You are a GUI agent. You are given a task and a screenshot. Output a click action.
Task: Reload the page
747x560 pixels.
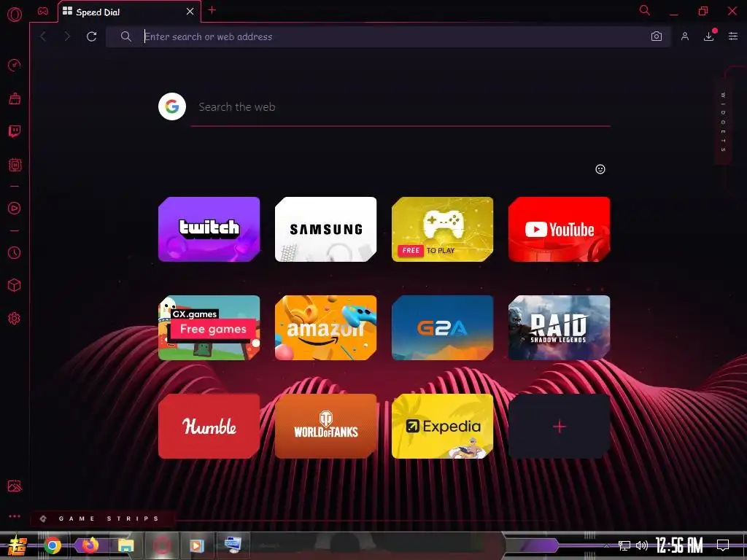pos(91,36)
